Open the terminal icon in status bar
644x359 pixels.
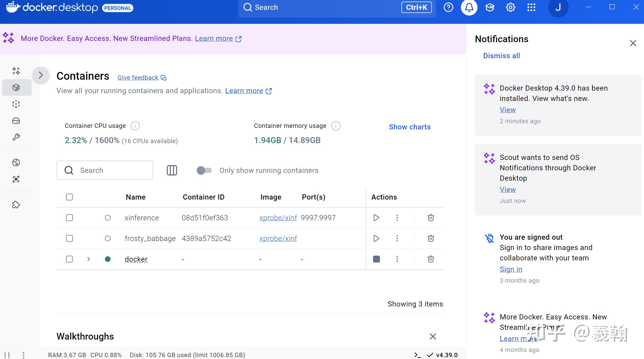tap(417, 355)
